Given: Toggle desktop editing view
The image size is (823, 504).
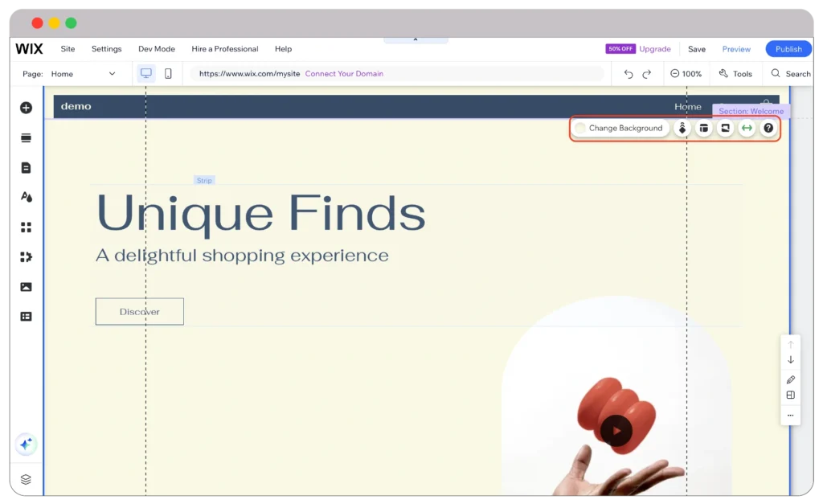Looking at the screenshot, I should [x=145, y=73].
